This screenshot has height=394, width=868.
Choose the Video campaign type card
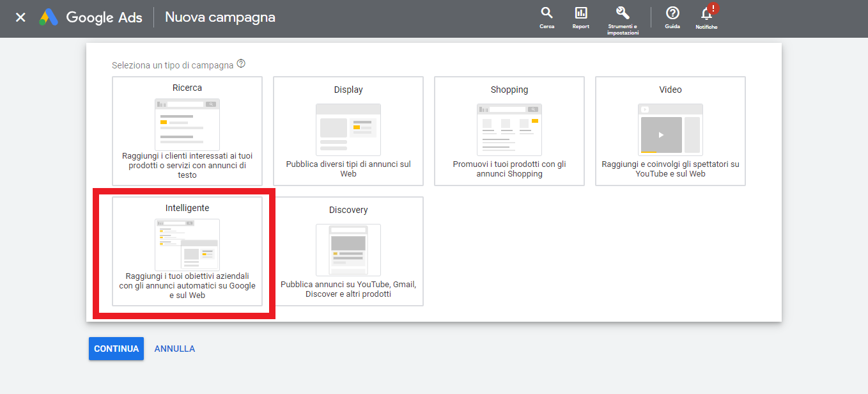pyautogui.click(x=670, y=131)
